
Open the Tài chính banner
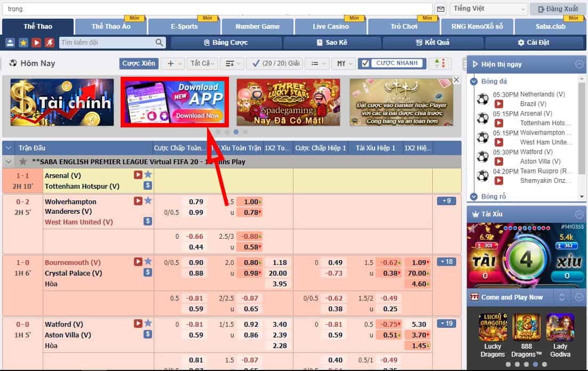pos(62,102)
